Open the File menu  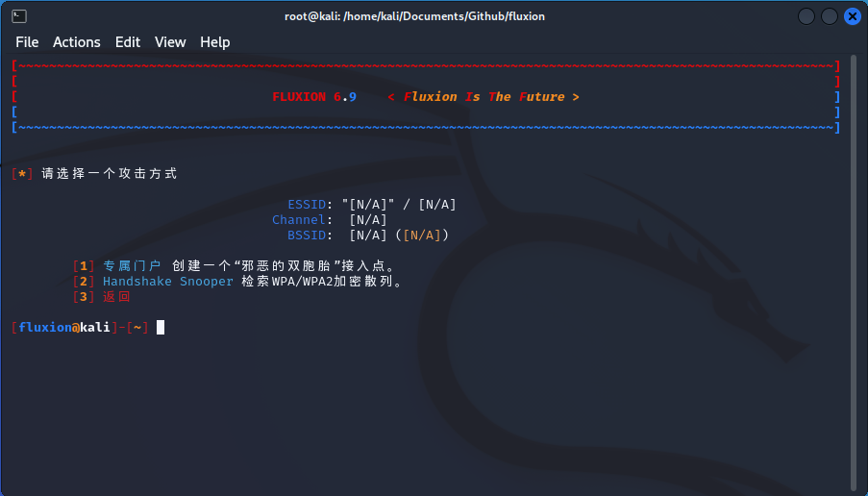[27, 42]
